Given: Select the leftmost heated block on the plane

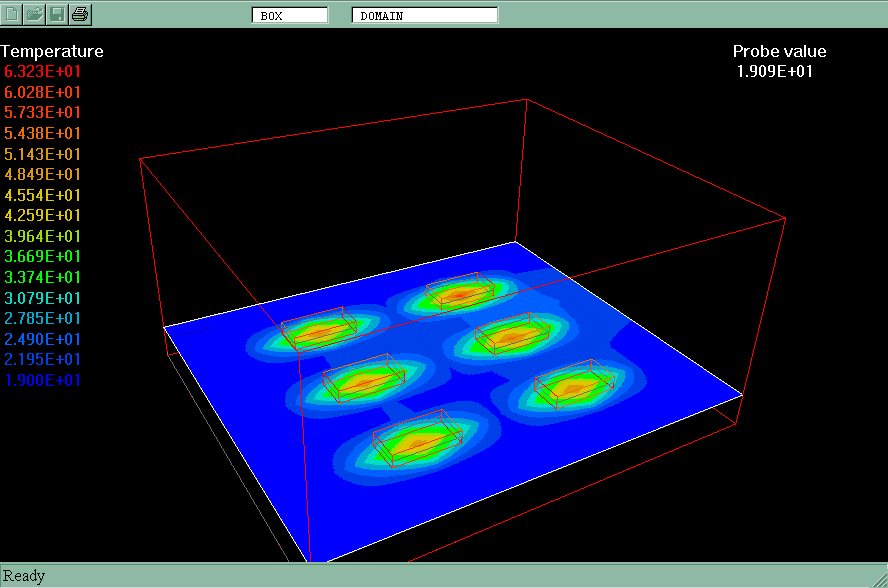Looking at the screenshot, I should pos(318,329).
